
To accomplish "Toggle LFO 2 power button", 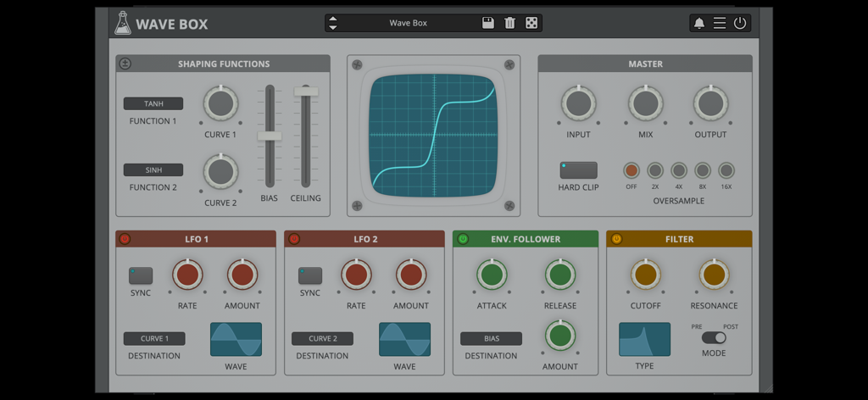I will (x=294, y=239).
